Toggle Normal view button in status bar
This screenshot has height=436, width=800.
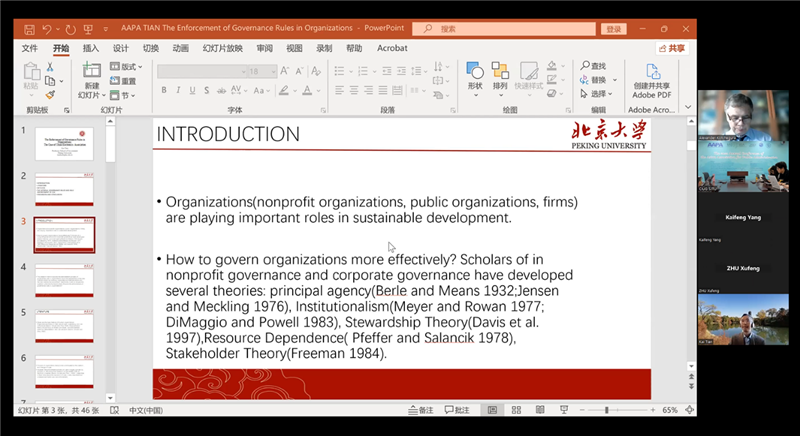tap(492, 410)
